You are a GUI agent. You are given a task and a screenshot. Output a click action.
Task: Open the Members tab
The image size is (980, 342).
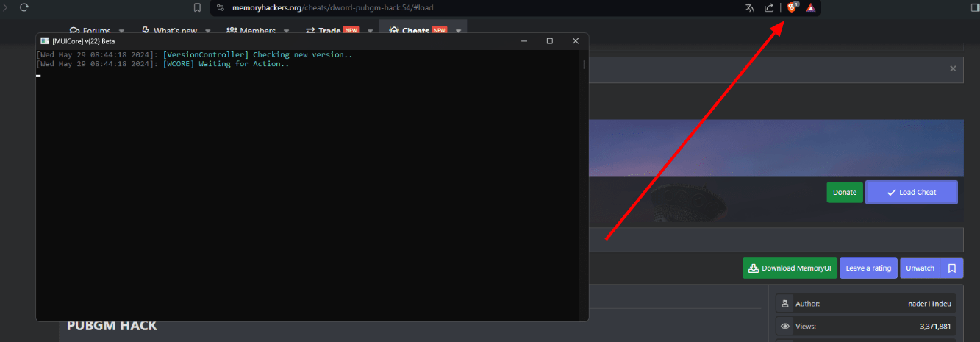pyautogui.click(x=251, y=31)
